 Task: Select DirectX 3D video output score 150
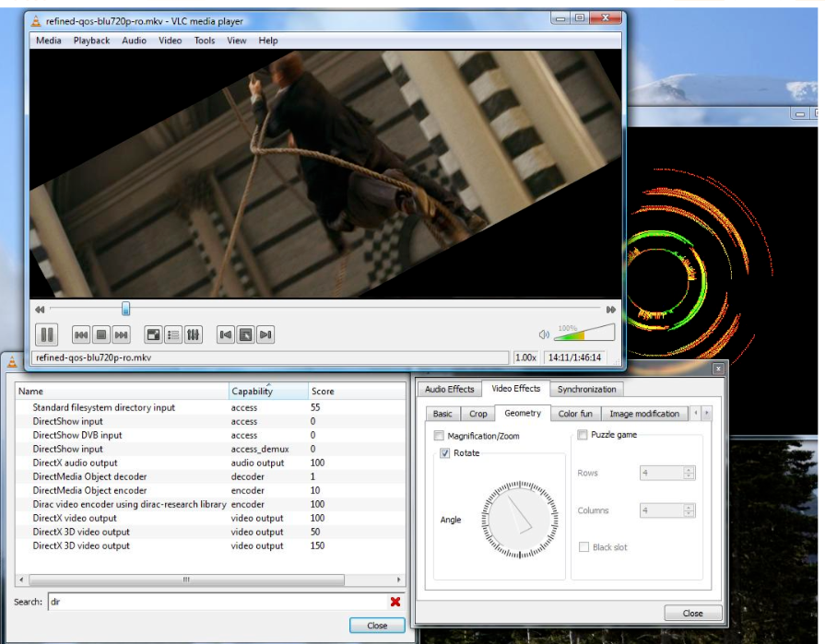[210, 545]
